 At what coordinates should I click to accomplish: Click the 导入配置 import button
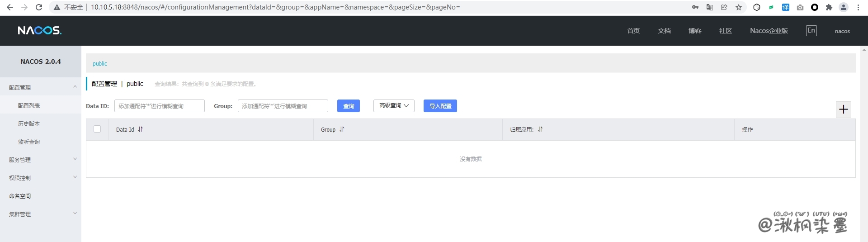pos(440,106)
